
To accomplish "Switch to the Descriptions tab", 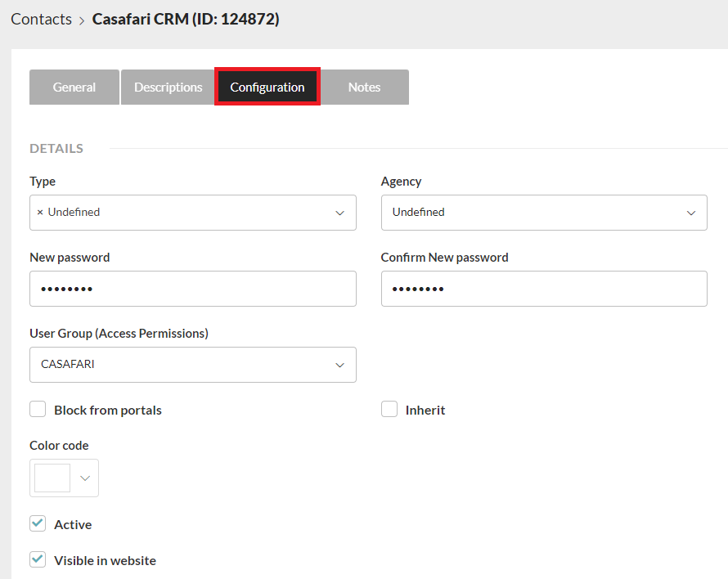I will click(x=168, y=87).
